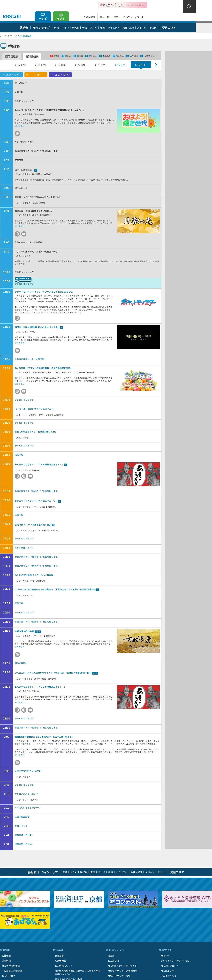Expand 続きを読む for 比叡の光
This screenshot has width=212, height=980.
tap(19, 226)
